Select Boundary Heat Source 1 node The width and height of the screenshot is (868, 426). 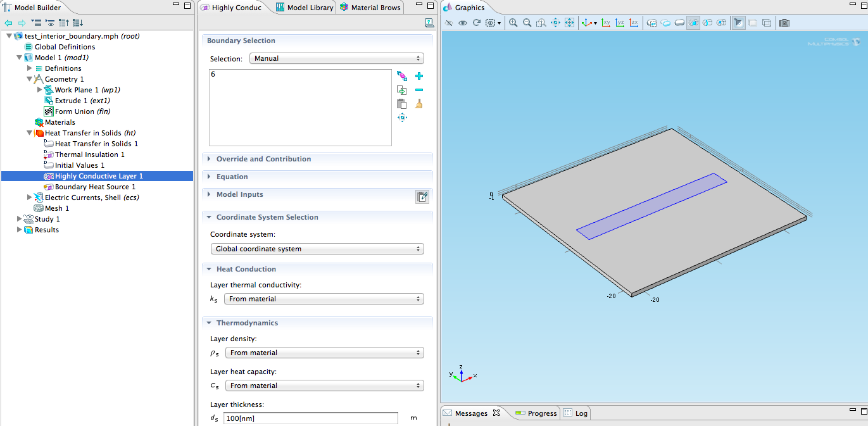point(95,187)
